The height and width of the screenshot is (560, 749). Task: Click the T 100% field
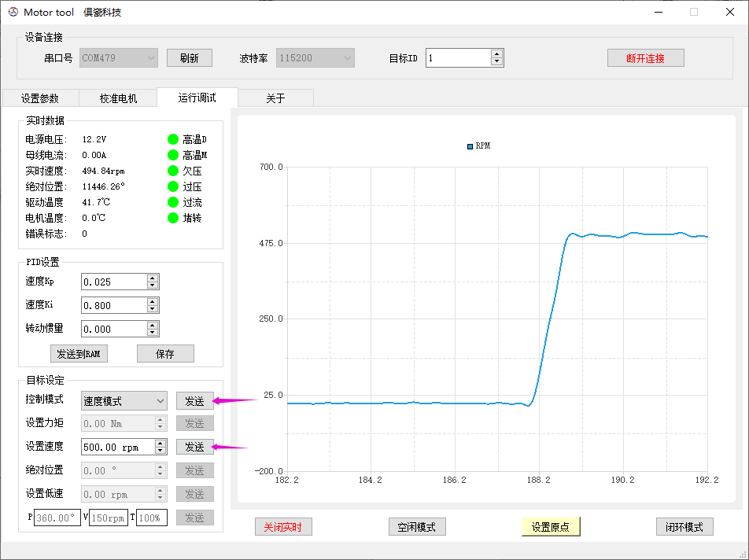pyautogui.click(x=151, y=518)
